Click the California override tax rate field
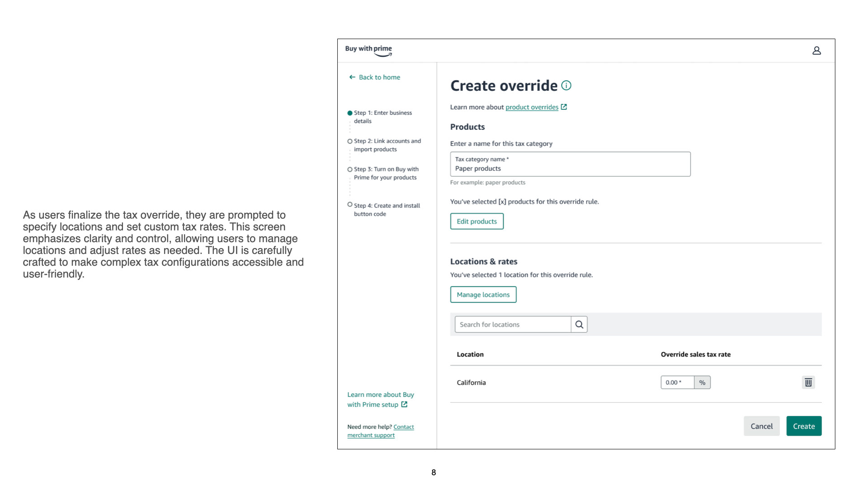The width and height of the screenshot is (868, 488). click(677, 383)
